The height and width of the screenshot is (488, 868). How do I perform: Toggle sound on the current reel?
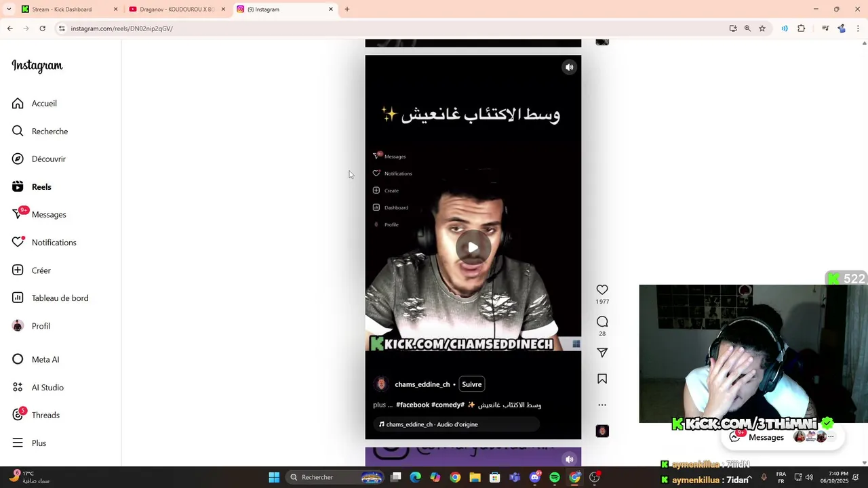(x=570, y=67)
